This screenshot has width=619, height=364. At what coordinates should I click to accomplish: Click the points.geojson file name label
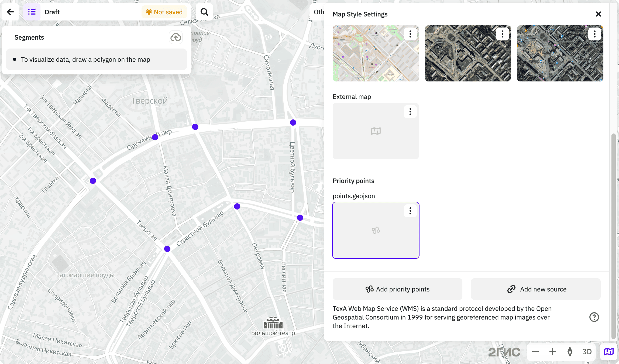354,196
